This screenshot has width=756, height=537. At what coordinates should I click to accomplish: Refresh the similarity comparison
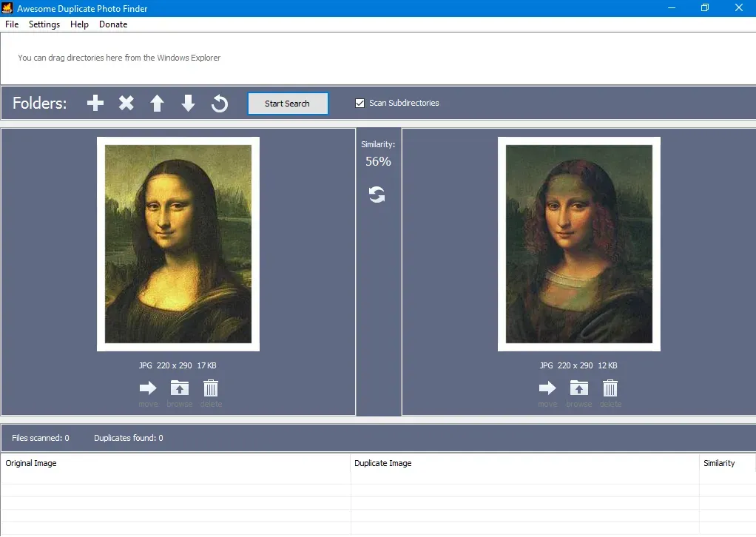click(x=377, y=194)
